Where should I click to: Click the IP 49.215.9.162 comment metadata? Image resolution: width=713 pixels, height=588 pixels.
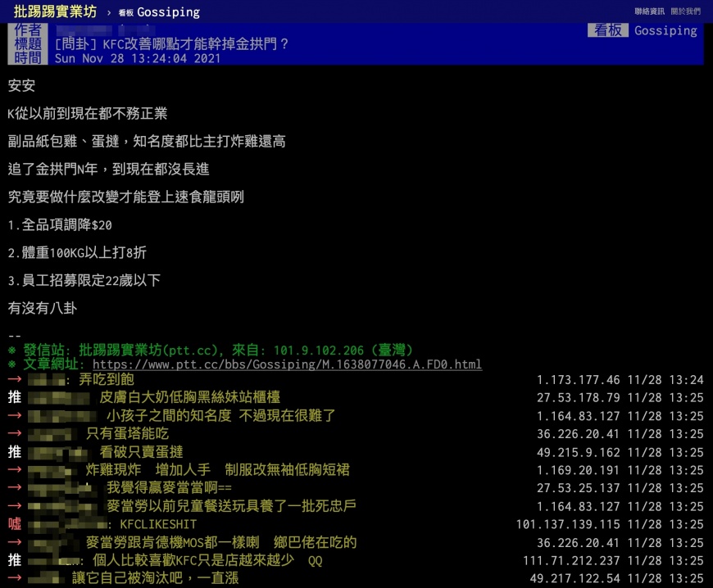coord(620,452)
